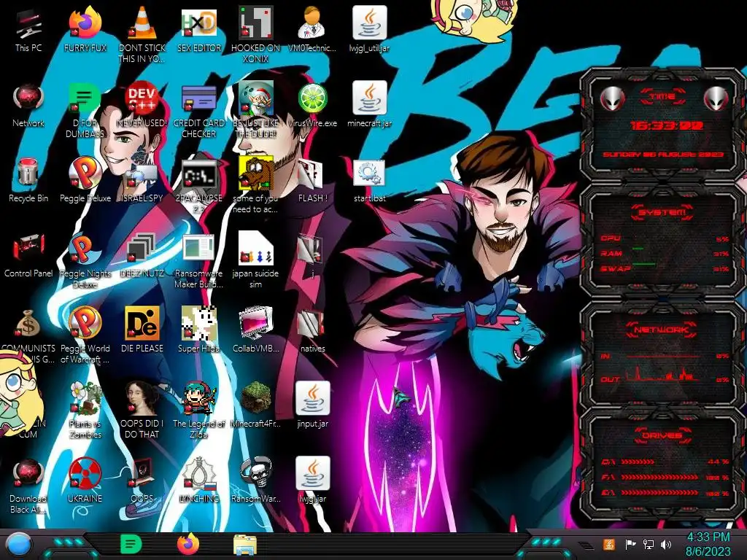Click the SWAP usage row in gadget
The width and height of the screenshot is (747, 560).
coord(665,268)
